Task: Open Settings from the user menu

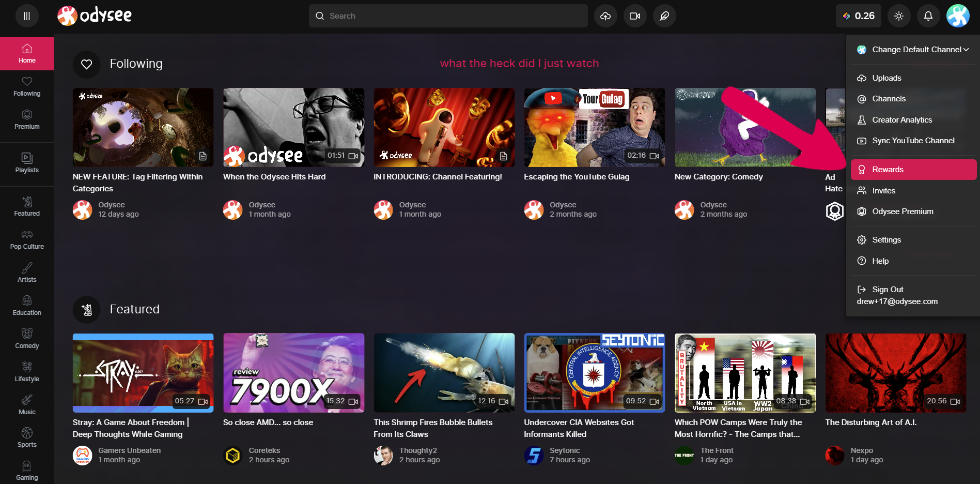Action: point(913,240)
